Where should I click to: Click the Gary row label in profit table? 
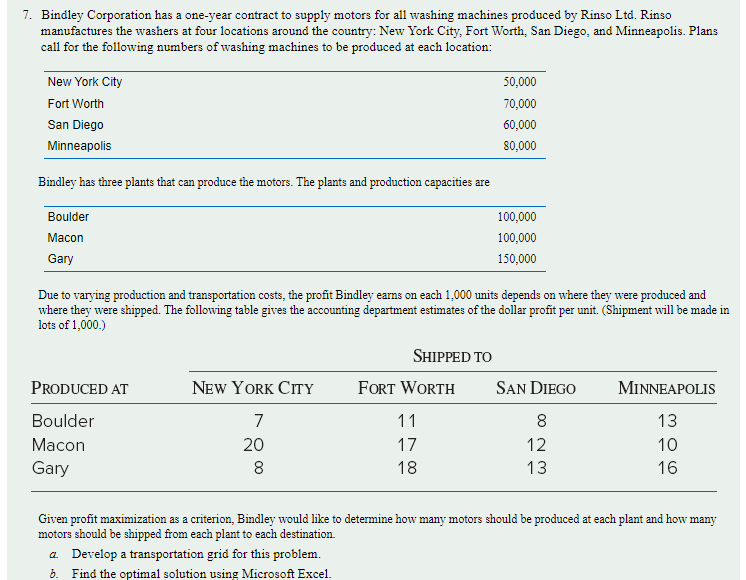(x=50, y=468)
